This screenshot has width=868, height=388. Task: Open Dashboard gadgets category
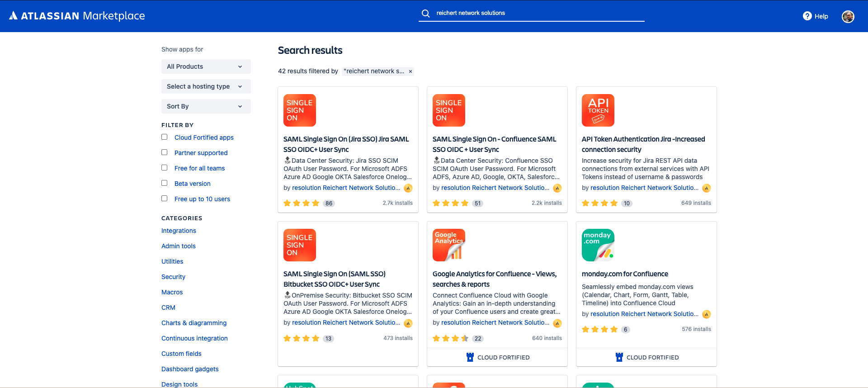click(x=190, y=369)
